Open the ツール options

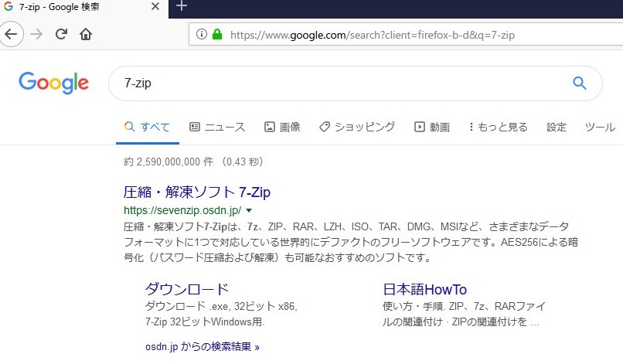click(600, 128)
